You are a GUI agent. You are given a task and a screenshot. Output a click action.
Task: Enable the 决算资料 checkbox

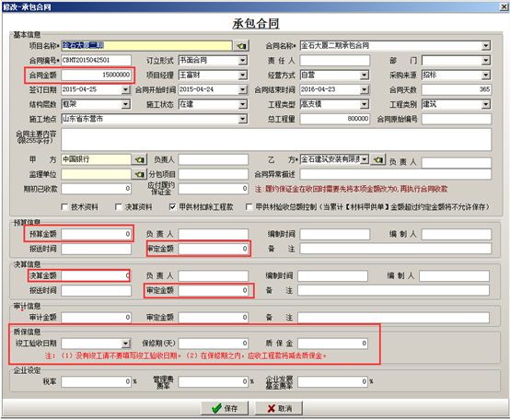(119, 207)
